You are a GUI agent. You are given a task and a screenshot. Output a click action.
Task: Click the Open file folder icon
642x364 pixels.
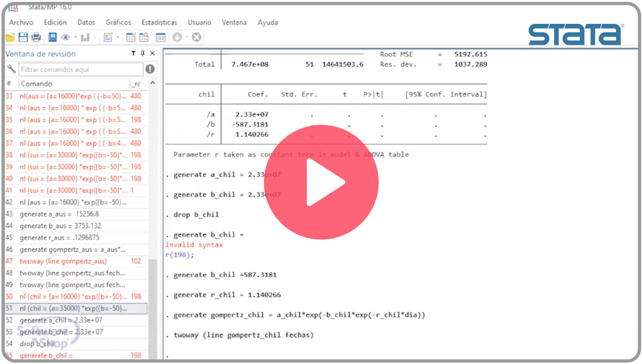tap(10, 37)
